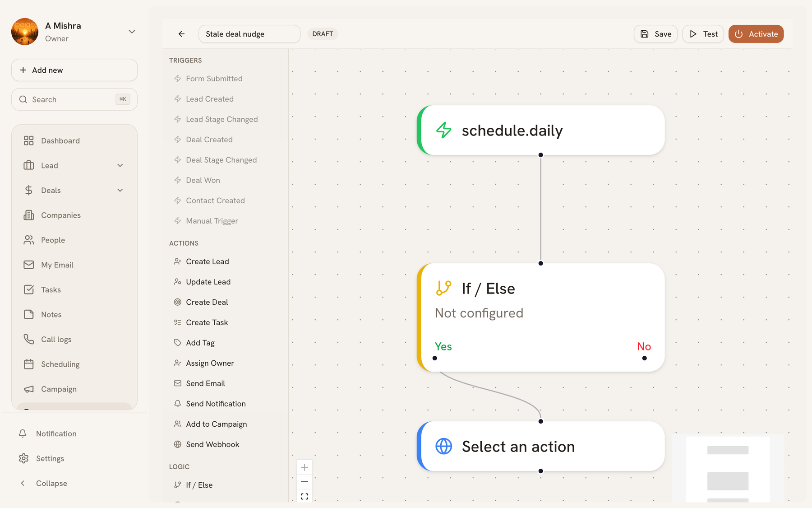Click the Deals dollar icon

29,190
